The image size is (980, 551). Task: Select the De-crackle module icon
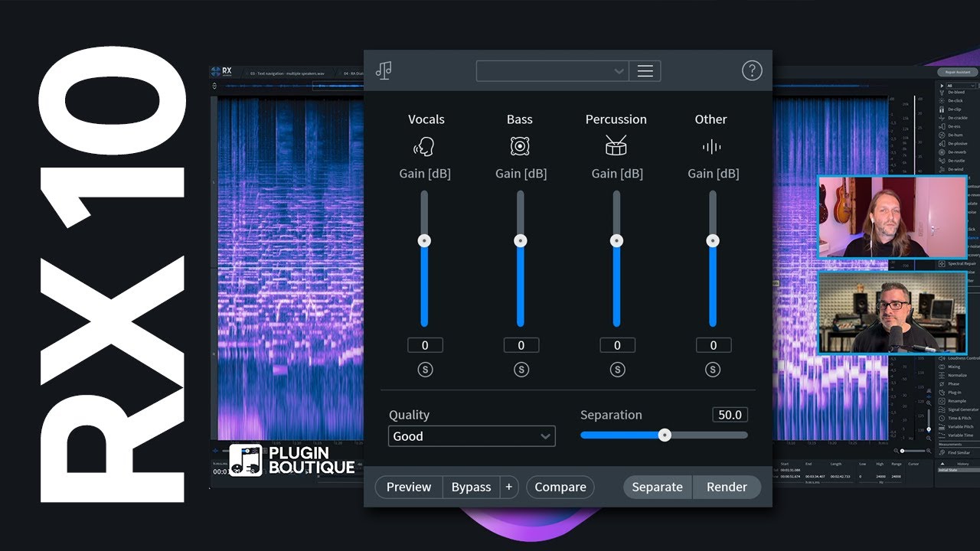pos(942,118)
